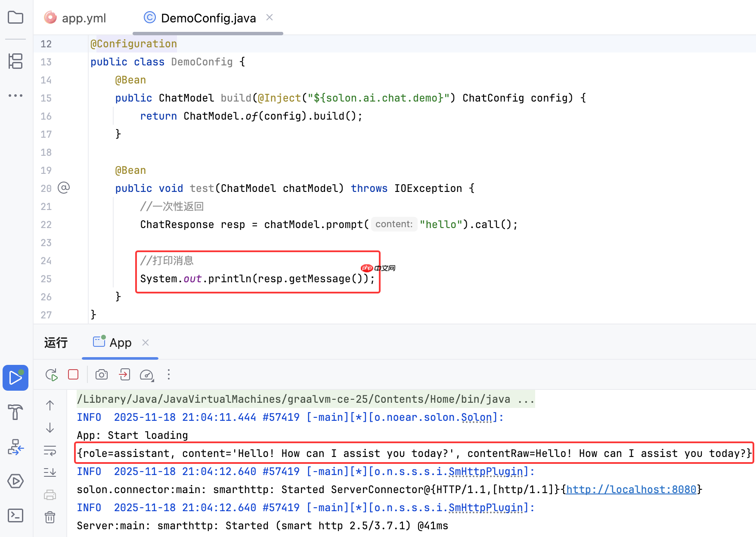Click the gutter @ icon on line 20

(64, 188)
